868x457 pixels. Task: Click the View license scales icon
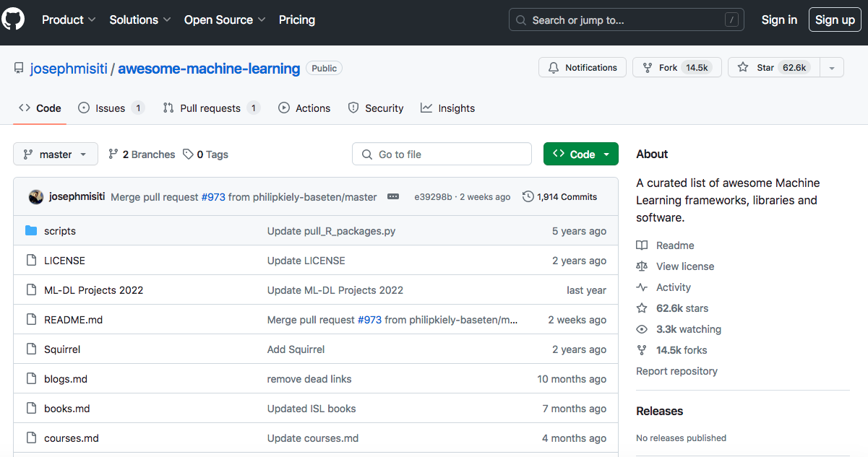[x=642, y=266]
